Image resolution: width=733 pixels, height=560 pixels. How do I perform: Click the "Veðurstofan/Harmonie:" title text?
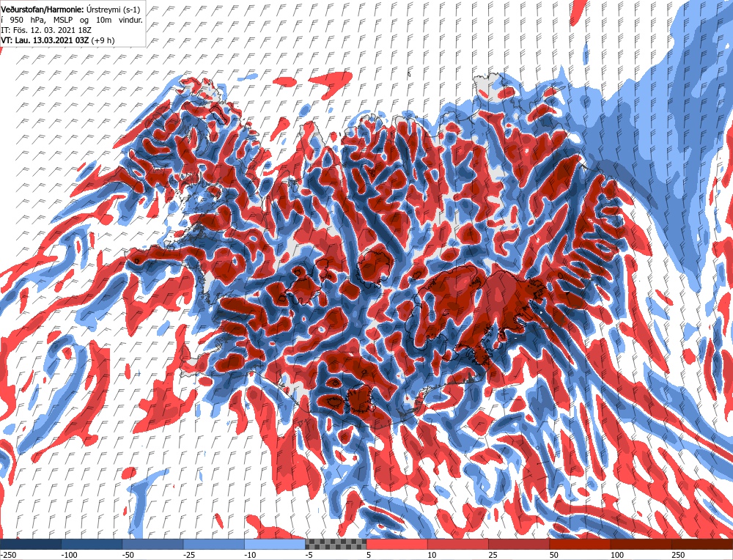tap(43, 10)
